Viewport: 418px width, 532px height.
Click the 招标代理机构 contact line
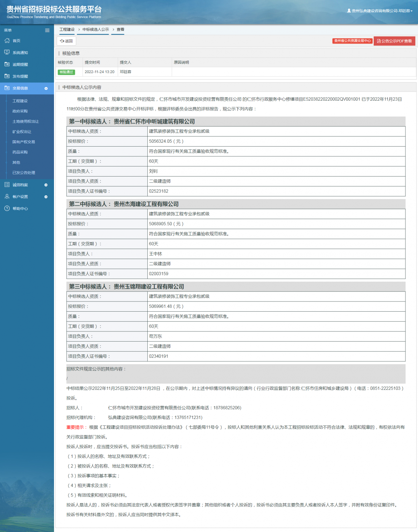[134, 417]
